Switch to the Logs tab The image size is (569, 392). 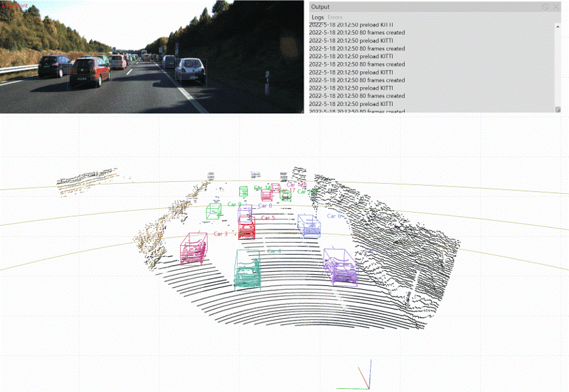tap(318, 17)
